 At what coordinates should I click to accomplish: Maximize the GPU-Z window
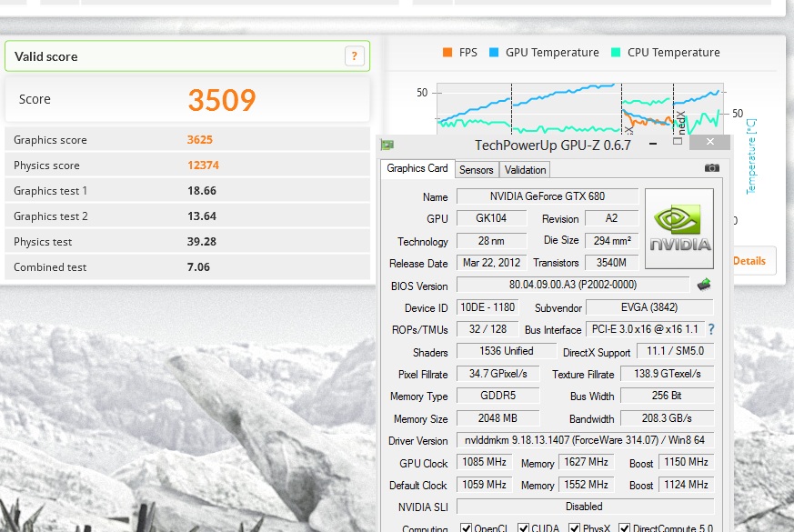(677, 143)
